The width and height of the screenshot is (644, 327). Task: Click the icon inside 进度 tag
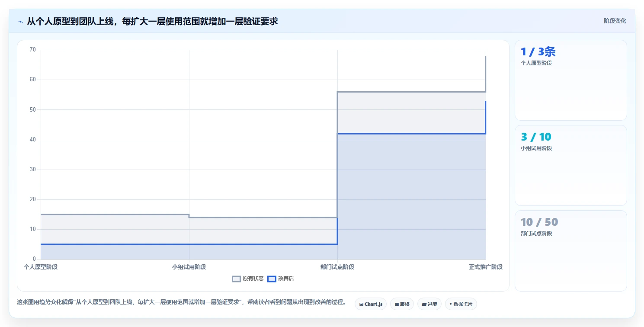(x=424, y=305)
